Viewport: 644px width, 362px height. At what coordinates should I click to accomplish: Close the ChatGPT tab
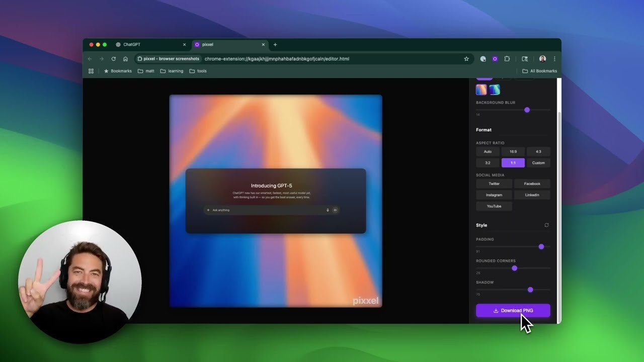click(x=185, y=45)
